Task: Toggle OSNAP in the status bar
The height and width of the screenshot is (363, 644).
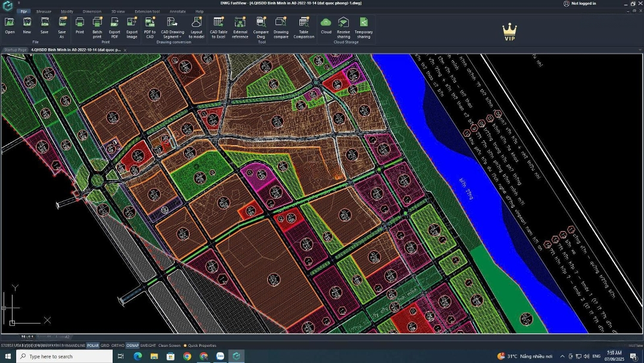Action: pyautogui.click(x=132, y=346)
